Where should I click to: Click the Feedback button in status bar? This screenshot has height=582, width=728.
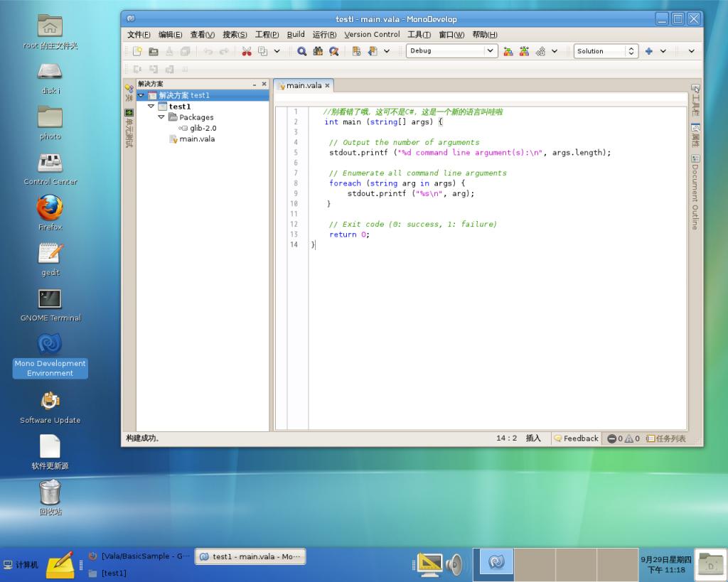coord(576,438)
